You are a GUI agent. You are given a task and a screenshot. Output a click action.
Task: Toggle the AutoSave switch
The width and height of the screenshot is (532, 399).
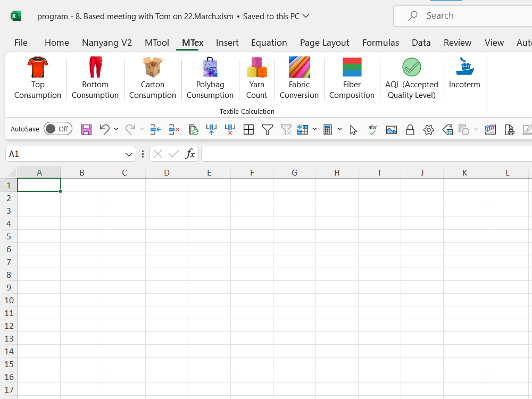(58, 129)
